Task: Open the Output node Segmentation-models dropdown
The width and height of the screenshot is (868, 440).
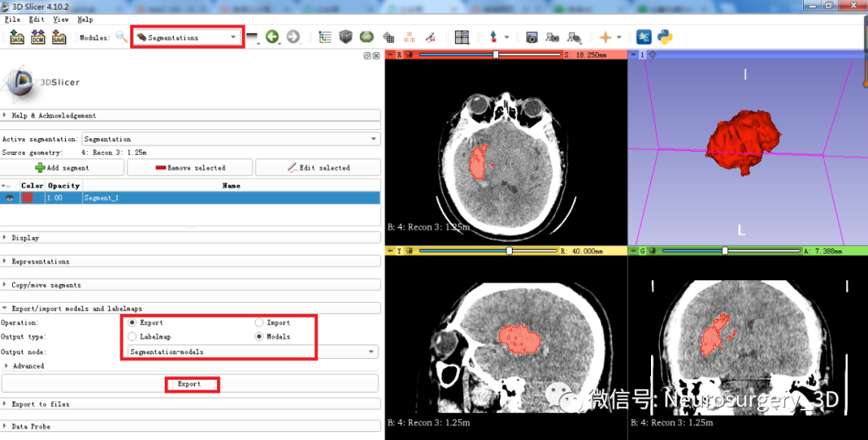Action: [x=252, y=352]
